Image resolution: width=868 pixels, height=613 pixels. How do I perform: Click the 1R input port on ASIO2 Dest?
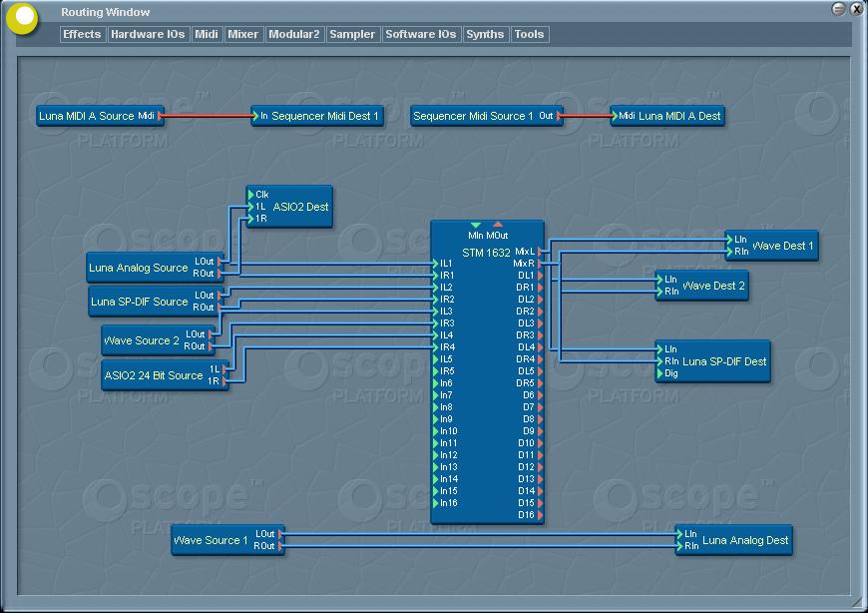(x=250, y=219)
